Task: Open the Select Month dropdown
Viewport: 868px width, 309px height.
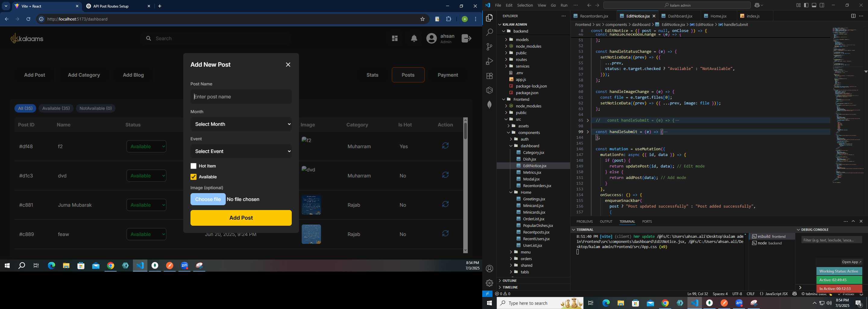Action: coord(241,125)
